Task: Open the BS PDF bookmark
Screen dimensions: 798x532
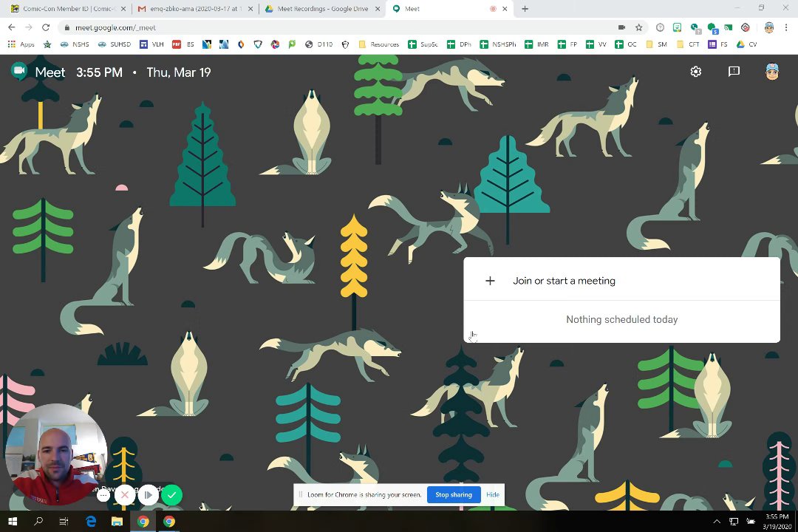Action: 183,44
